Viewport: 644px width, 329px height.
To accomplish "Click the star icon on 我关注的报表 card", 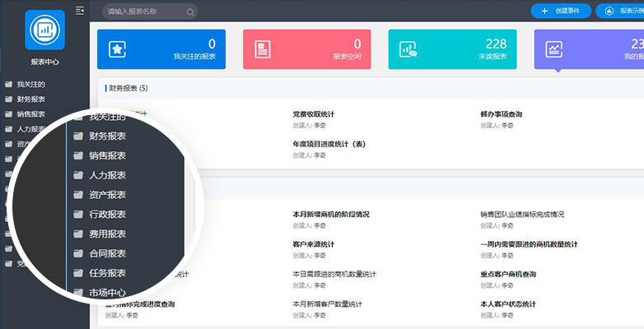I will [x=117, y=49].
